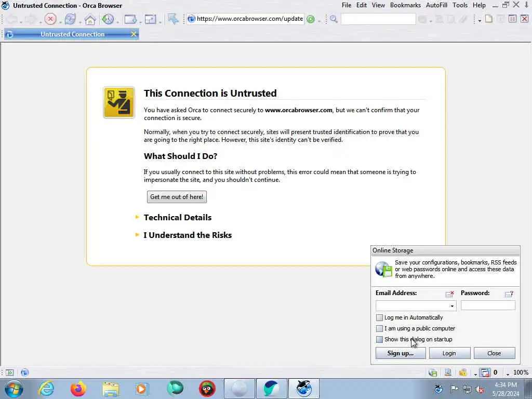Open the Bookmarks menu
Image resolution: width=532 pixels, height=399 pixels.
tap(405, 5)
